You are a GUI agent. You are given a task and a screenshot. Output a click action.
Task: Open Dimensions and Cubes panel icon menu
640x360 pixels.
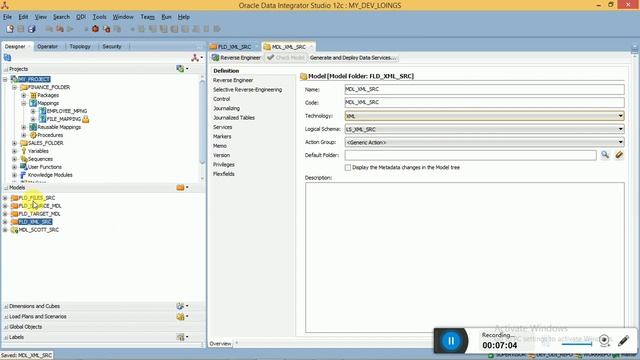182,306
